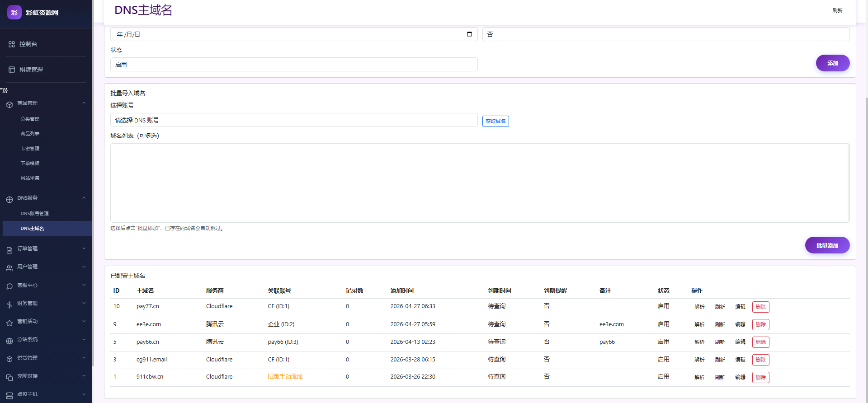
Task: Click the purple 添加 button
Action: pyautogui.click(x=833, y=63)
